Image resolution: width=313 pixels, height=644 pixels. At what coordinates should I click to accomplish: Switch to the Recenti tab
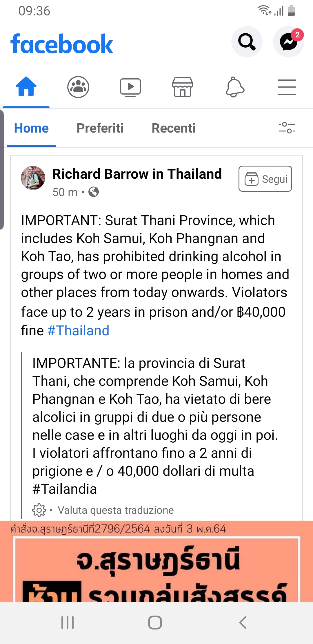point(173,128)
